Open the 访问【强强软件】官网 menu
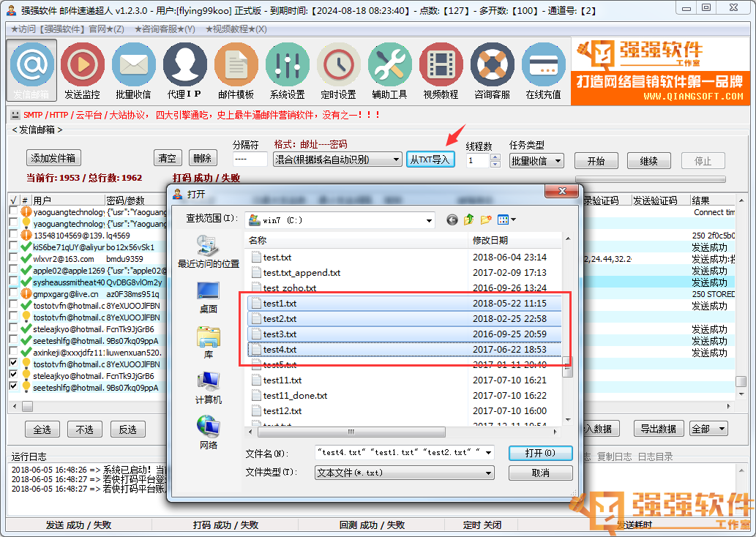 pos(67,29)
